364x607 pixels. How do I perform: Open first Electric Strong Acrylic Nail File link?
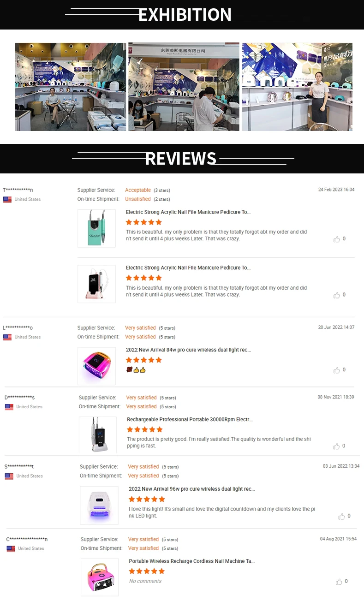point(188,212)
